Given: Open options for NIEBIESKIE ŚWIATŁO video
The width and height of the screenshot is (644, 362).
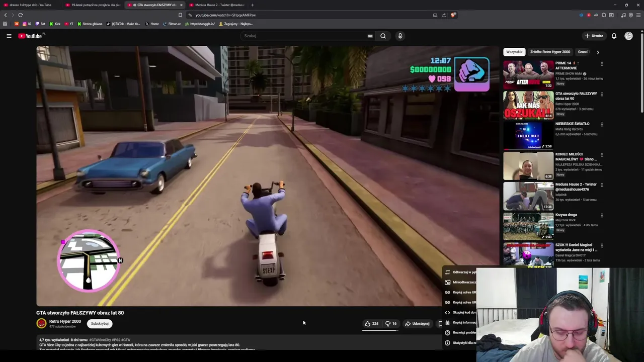Looking at the screenshot, I should [x=602, y=124].
